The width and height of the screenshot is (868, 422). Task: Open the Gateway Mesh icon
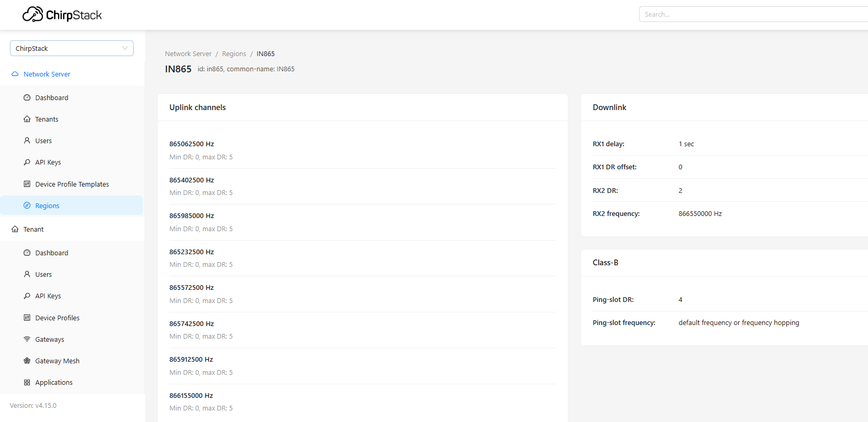pyautogui.click(x=27, y=361)
